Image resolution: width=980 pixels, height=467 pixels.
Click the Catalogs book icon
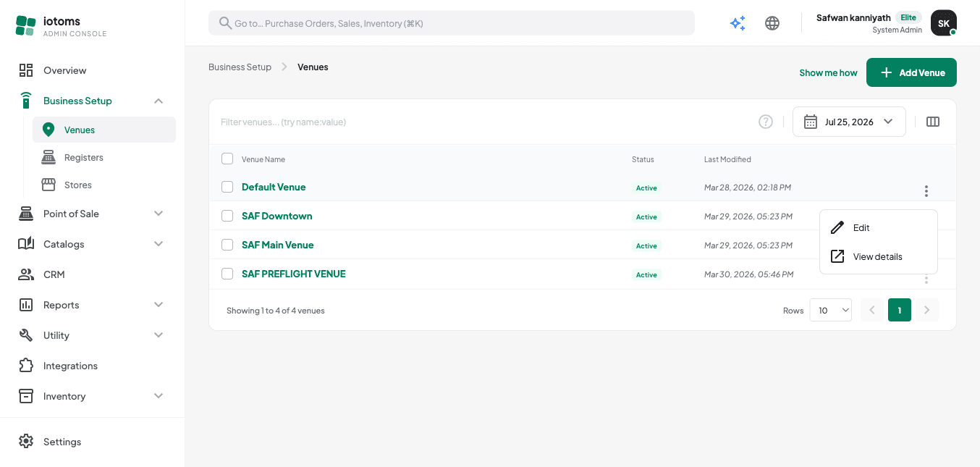click(26, 244)
